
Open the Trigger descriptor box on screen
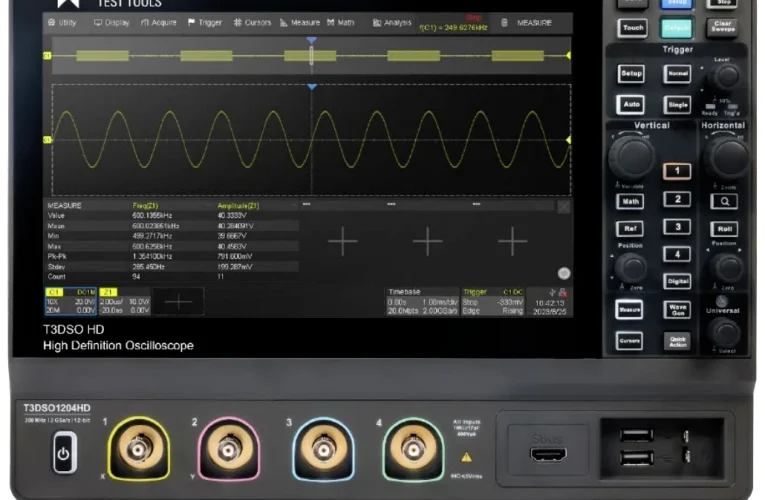click(x=493, y=301)
